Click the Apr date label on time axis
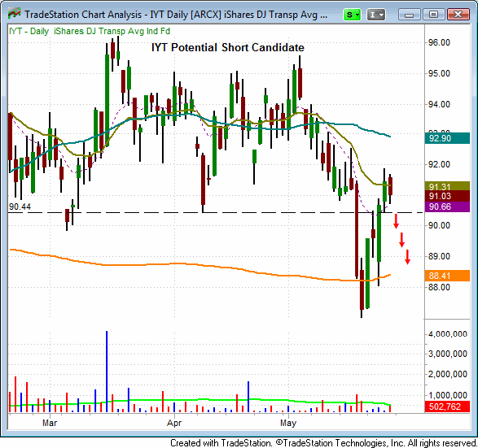The width and height of the screenshot is (478, 448). pyautogui.click(x=174, y=423)
